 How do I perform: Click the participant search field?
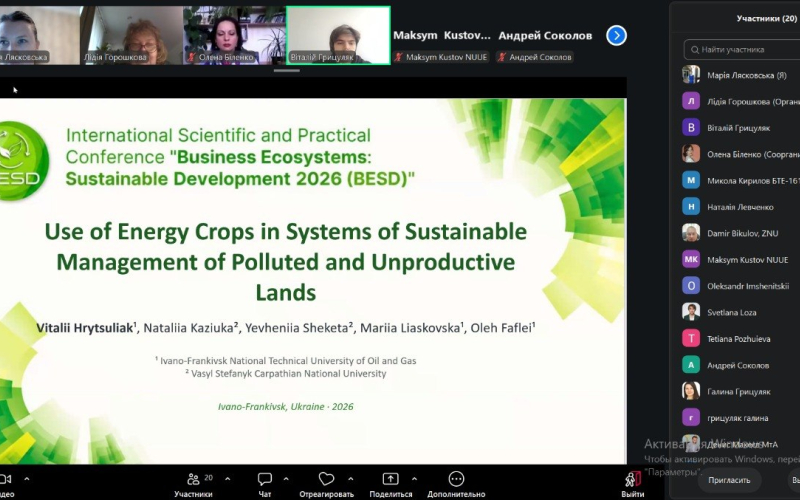click(x=742, y=49)
